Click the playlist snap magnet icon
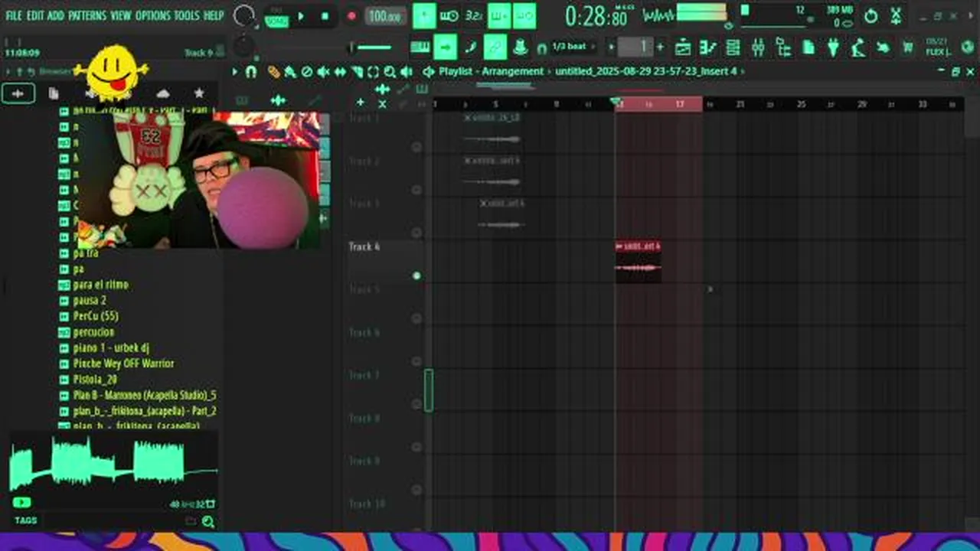The image size is (980, 551). tap(250, 72)
